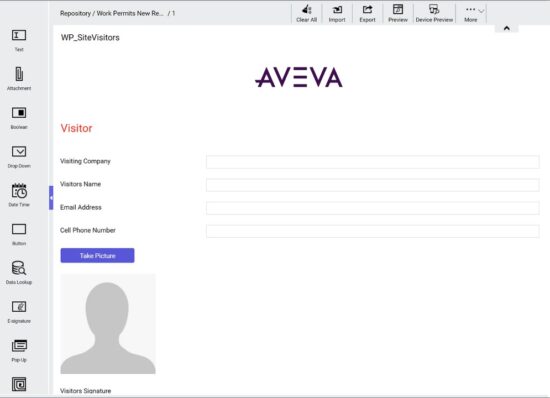Select the bottom spiral-square control icon
The image size is (550, 398).
(19, 384)
